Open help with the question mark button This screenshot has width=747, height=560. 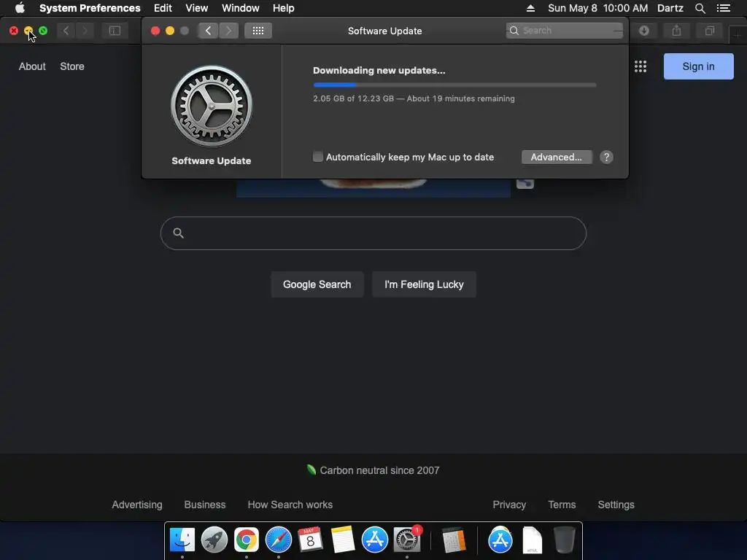(606, 157)
